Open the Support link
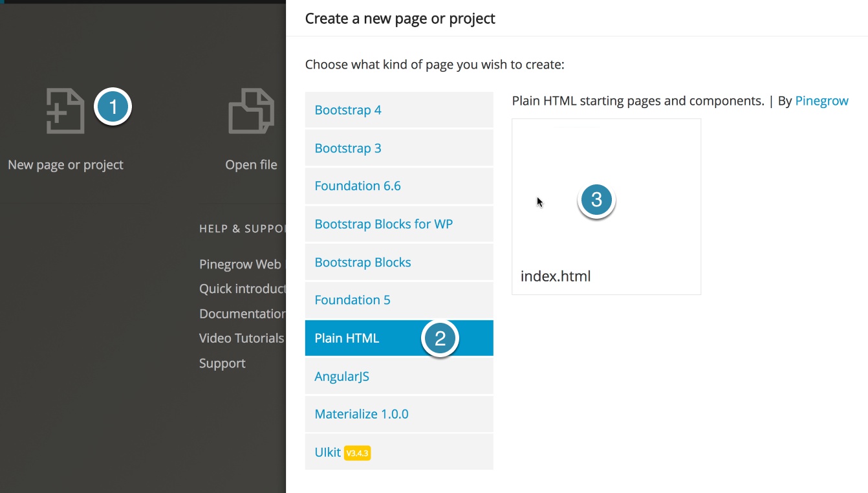The width and height of the screenshot is (868, 493). tap(222, 363)
